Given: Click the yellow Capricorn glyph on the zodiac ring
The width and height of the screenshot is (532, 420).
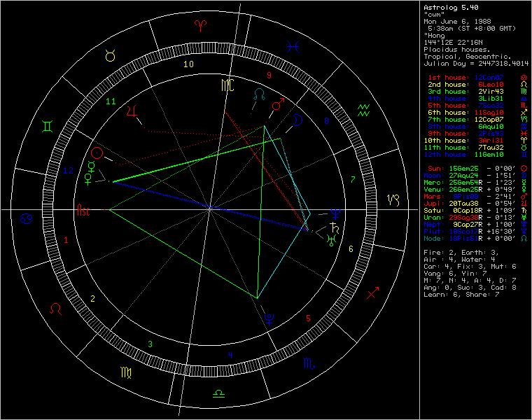Looking at the screenshot, I should pyautogui.click(x=393, y=200).
